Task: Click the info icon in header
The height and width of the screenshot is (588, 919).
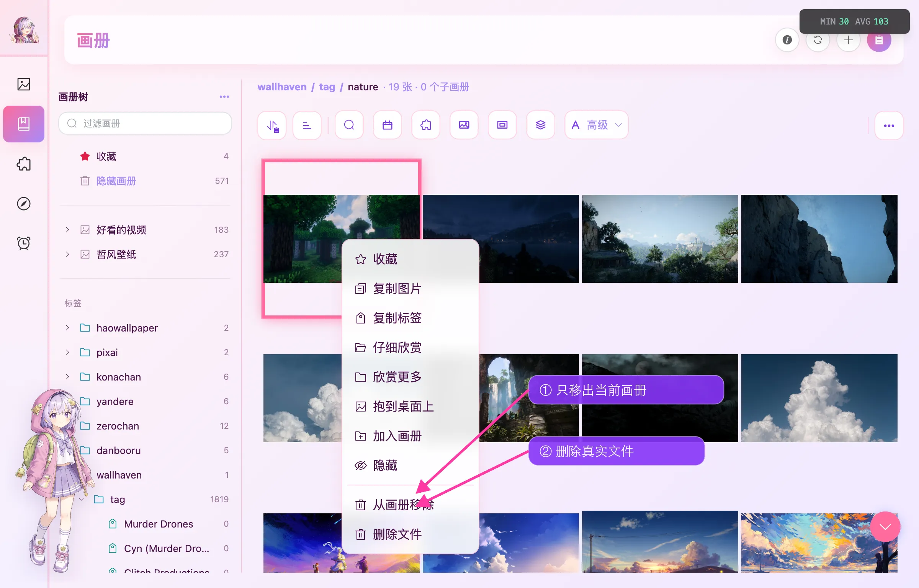Action: 787,40
